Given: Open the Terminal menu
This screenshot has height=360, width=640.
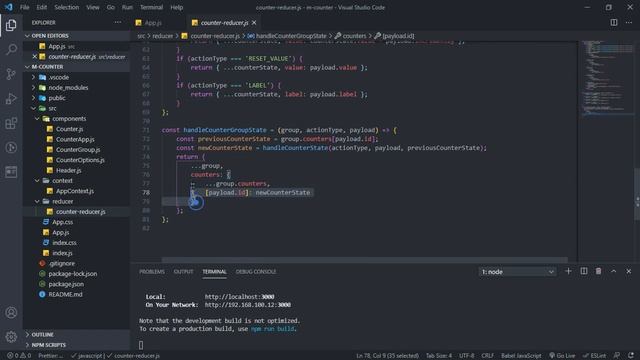Looking at the screenshot, I should pos(151,7).
